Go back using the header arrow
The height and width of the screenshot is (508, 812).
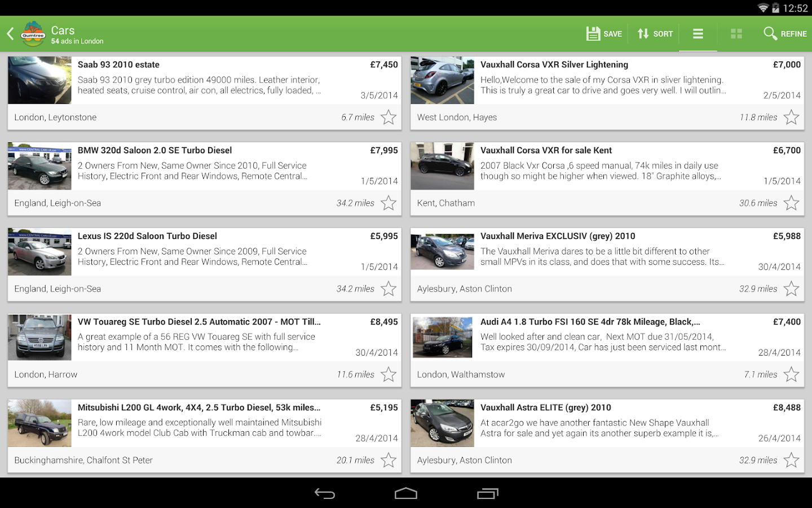tap(10, 34)
